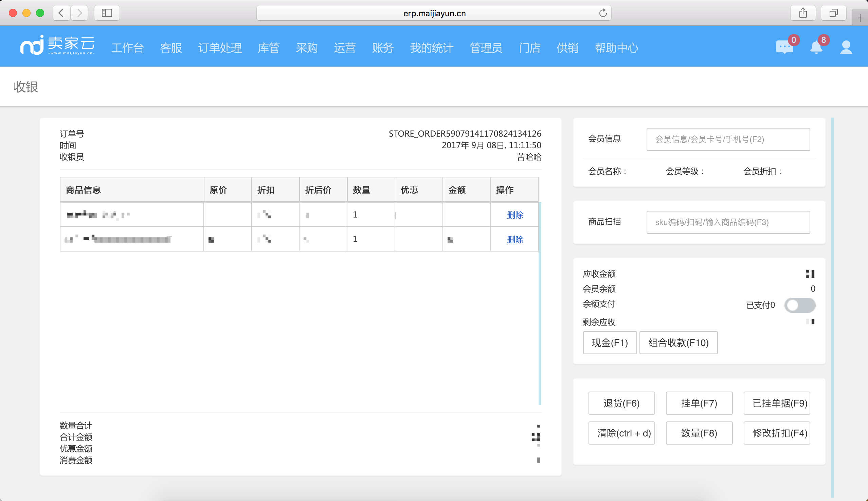Click the 现金(F1) payment button

click(610, 343)
